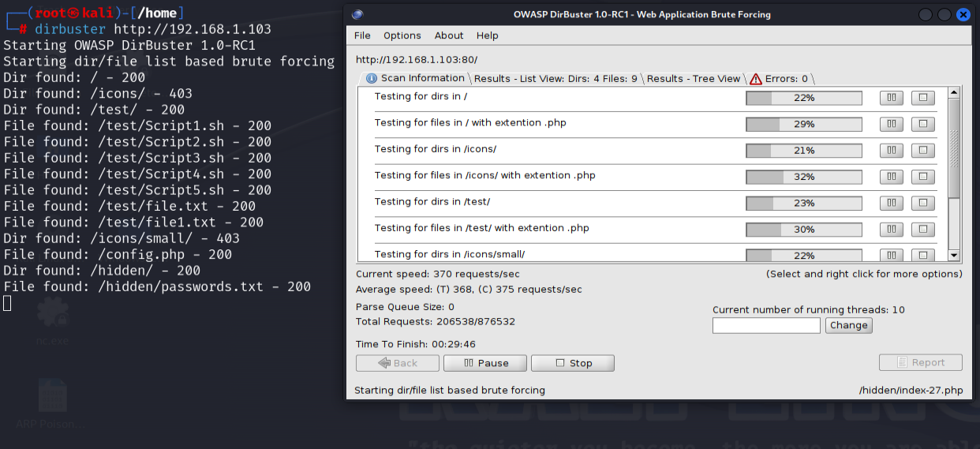This screenshot has height=449, width=980.
Task: Focus the thread count input field
Action: pos(766,325)
